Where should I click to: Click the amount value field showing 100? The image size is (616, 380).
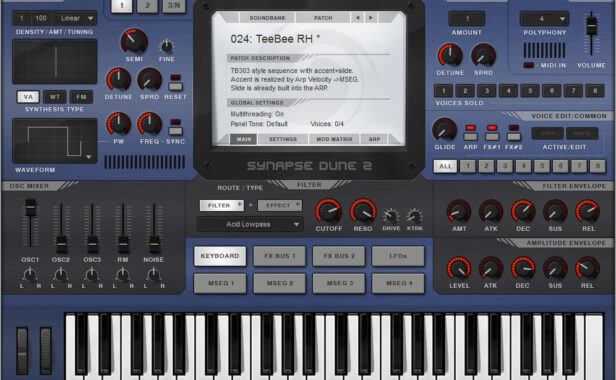pos(41,18)
